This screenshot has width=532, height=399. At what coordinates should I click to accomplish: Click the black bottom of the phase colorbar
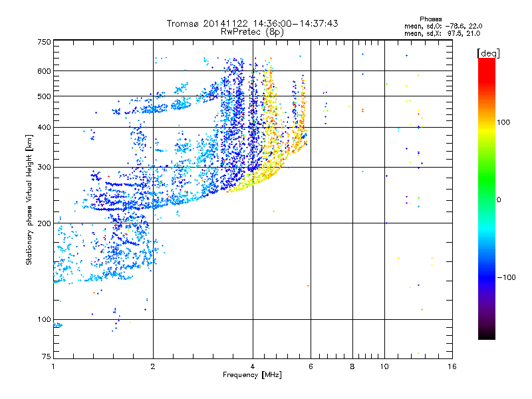click(x=487, y=336)
